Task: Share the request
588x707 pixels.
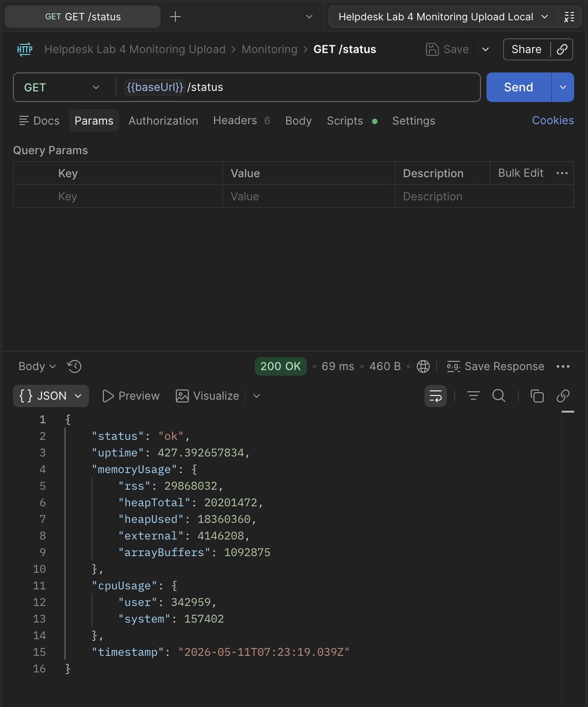Action: point(527,49)
